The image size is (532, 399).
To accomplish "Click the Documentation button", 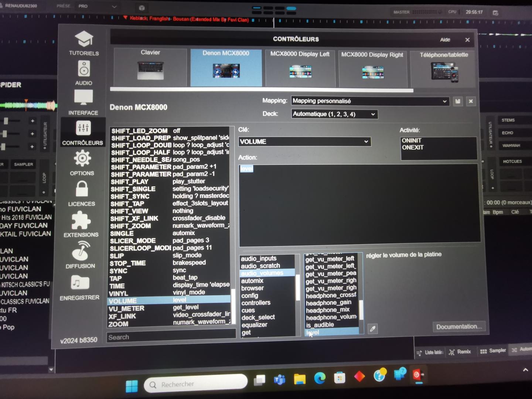I will [x=459, y=327].
